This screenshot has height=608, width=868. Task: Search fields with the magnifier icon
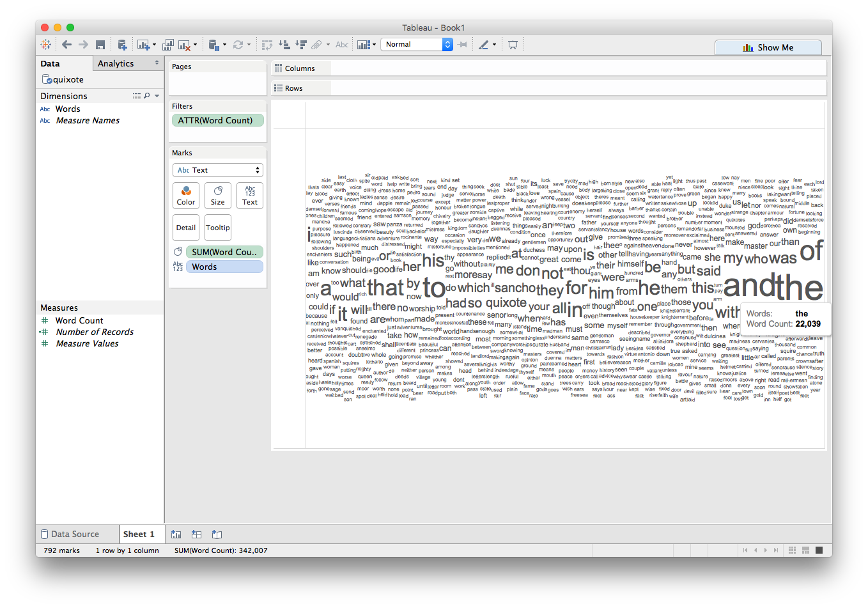point(147,96)
